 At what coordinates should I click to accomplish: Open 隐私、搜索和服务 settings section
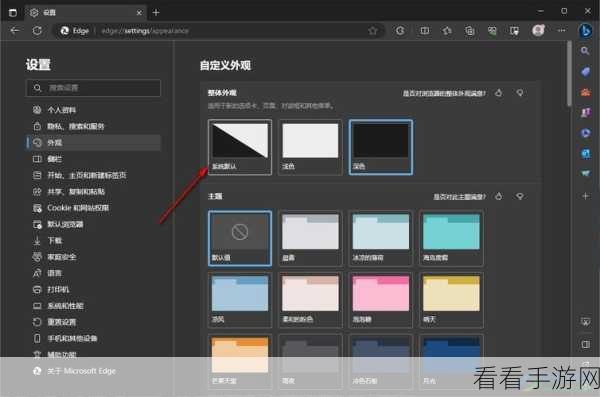(x=93, y=126)
